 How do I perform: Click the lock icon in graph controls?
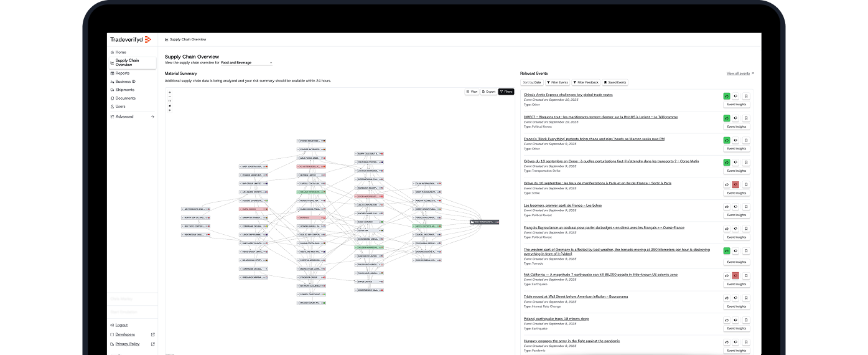click(x=170, y=106)
